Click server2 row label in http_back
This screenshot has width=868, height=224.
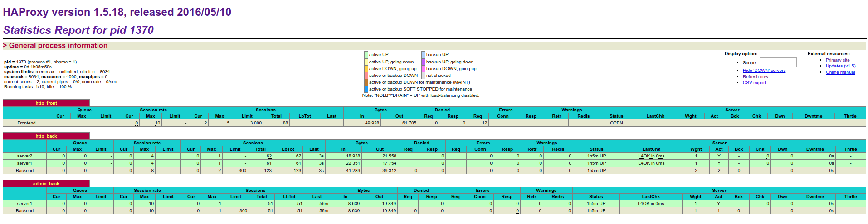(x=24, y=156)
